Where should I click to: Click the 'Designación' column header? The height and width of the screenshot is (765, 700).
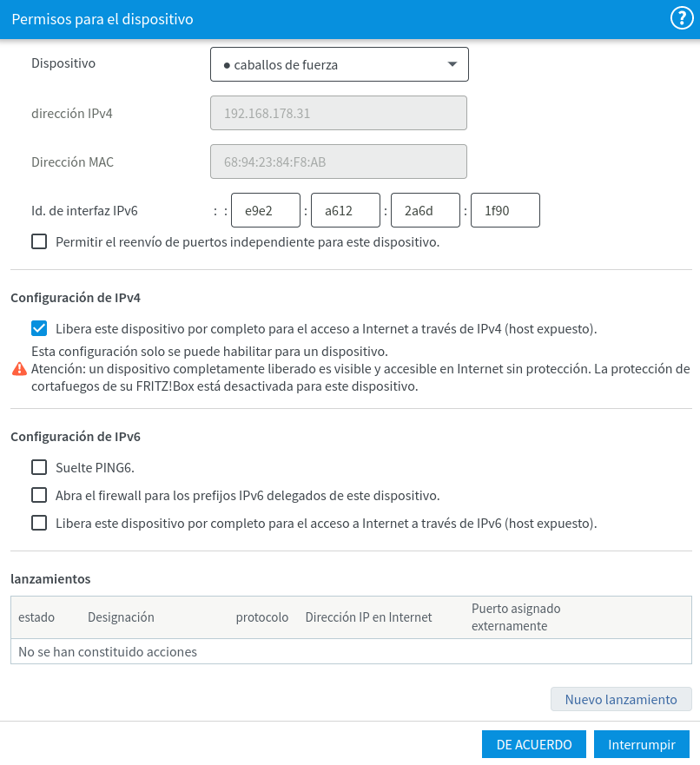(121, 617)
